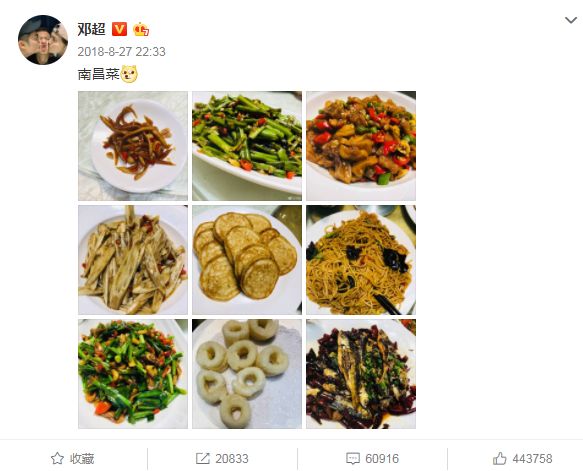583x471 pixels.
Task: Click the 443758 likes count
Action: coord(532,459)
